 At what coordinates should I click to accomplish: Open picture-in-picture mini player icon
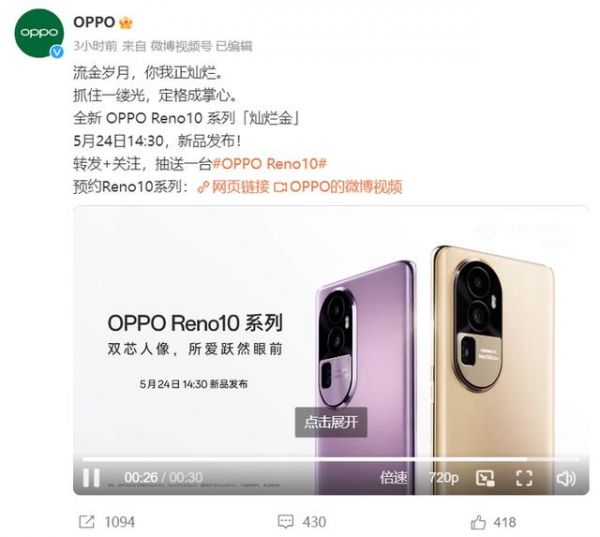[x=485, y=478]
